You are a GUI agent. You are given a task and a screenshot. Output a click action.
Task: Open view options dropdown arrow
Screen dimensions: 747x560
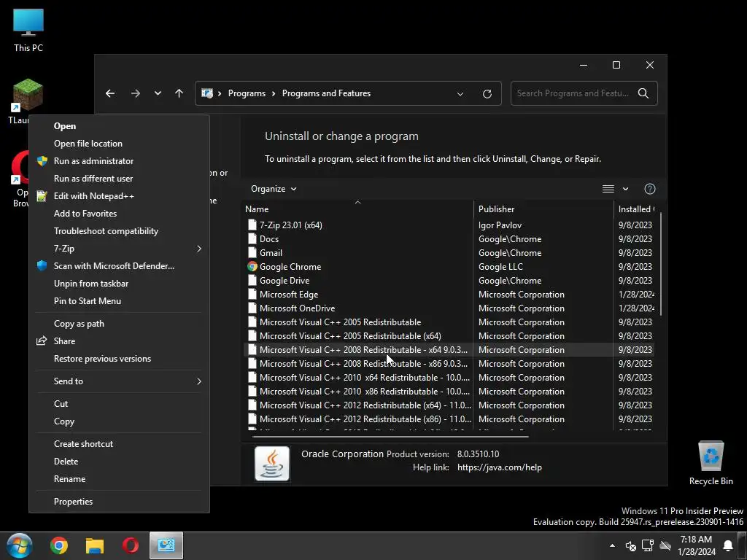point(625,189)
